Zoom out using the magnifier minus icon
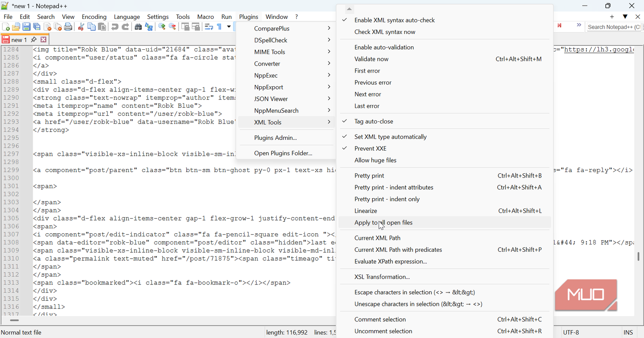 (172, 27)
